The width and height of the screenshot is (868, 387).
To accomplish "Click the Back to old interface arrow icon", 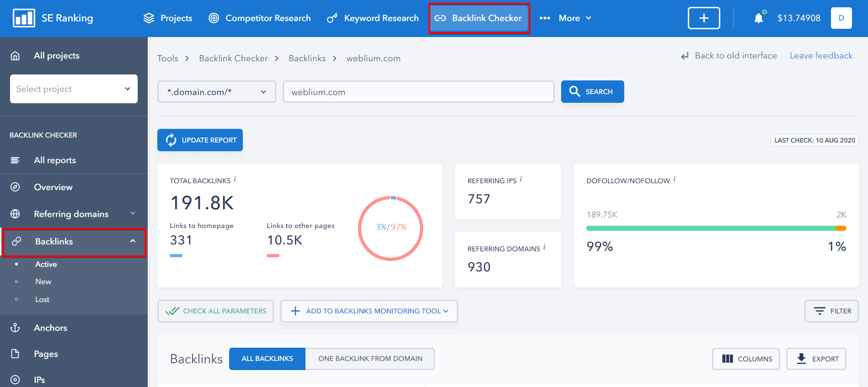I will click(685, 56).
